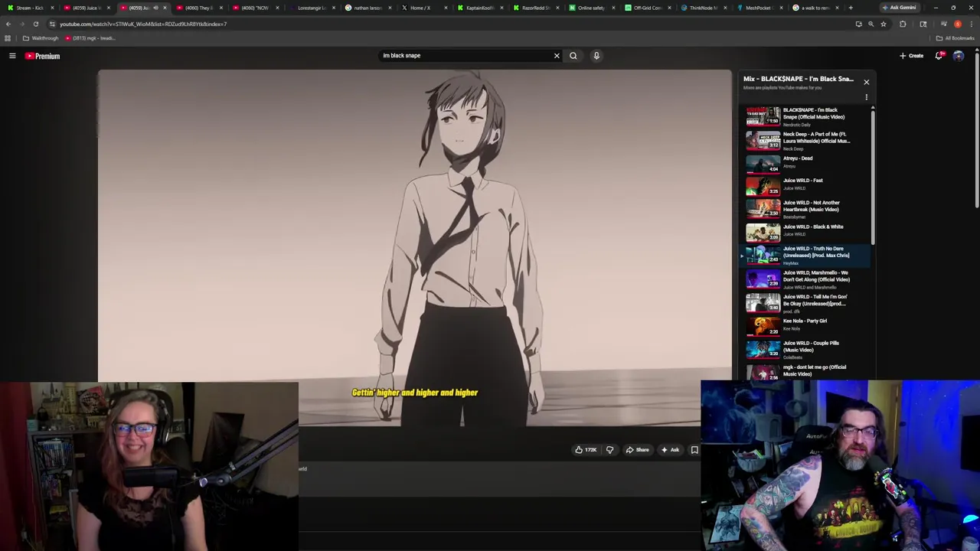This screenshot has width=980, height=551.
Task: Switch to the Off-Grid Com tab
Action: pyautogui.click(x=647, y=8)
